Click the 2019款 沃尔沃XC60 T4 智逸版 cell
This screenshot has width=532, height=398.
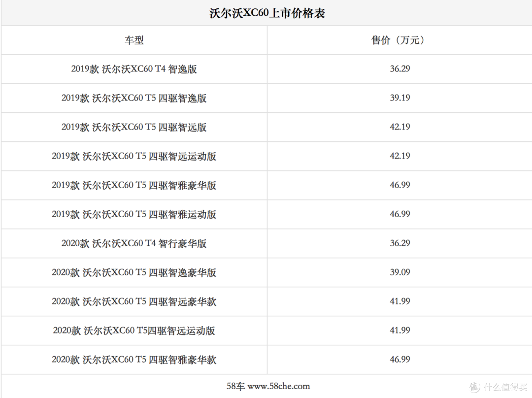(x=134, y=69)
